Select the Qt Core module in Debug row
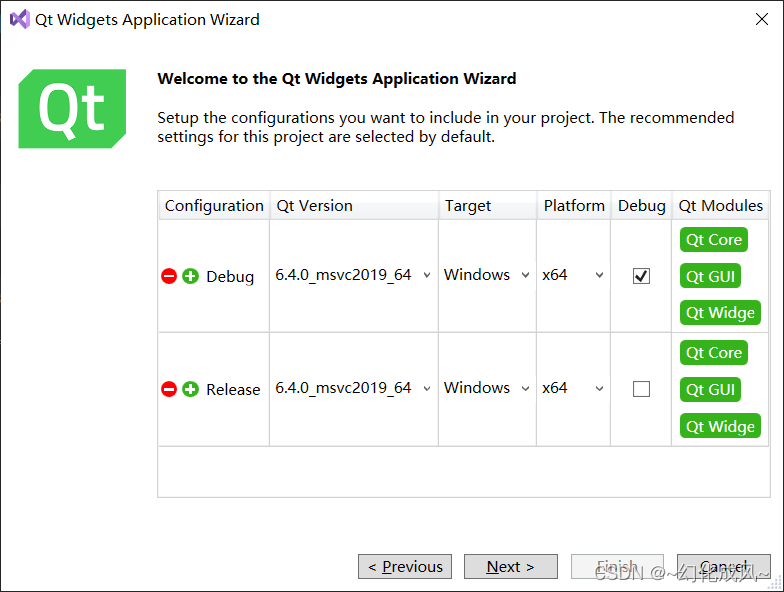The width and height of the screenshot is (784, 592). [x=713, y=240]
